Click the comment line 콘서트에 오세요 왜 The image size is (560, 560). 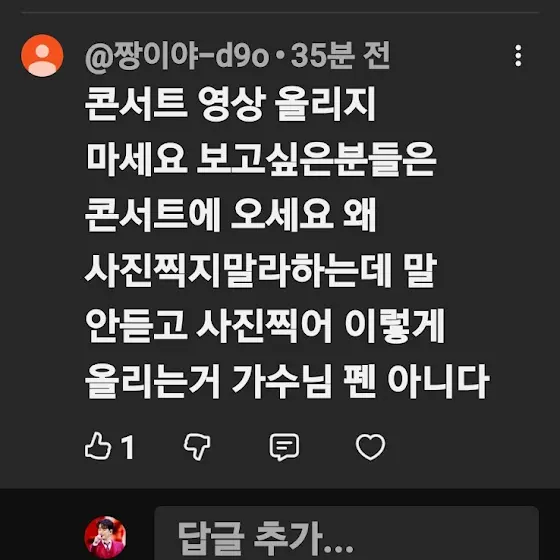pyautogui.click(x=230, y=214)
